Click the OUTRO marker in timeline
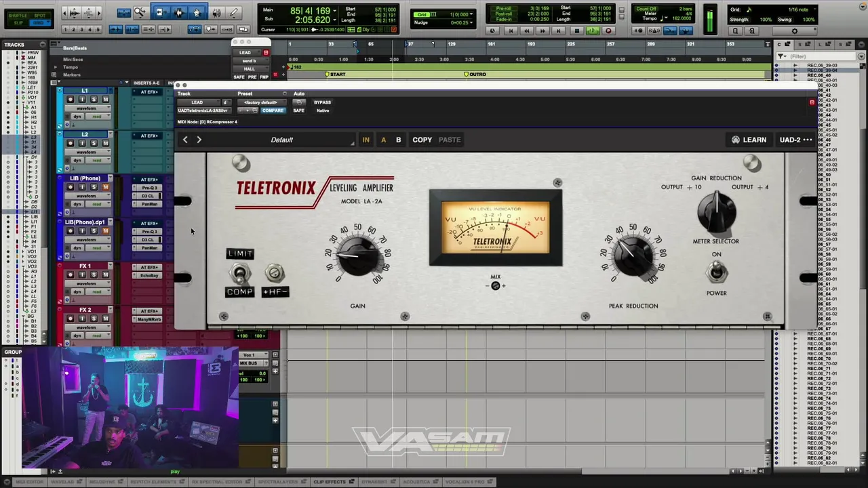This screenshot has height=488, width=868. tap(475, 74)
